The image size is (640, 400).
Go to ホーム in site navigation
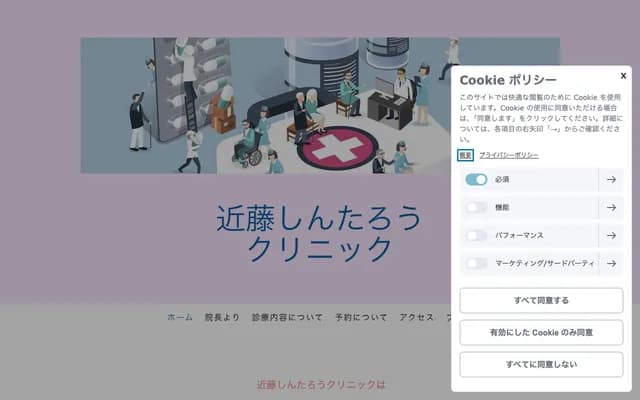click(180, 317)
